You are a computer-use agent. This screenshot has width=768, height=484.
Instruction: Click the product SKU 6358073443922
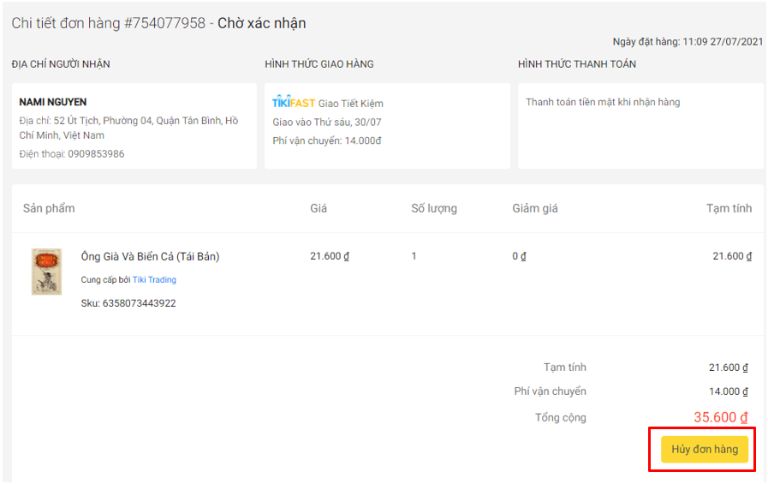click(x=128, y=303)
